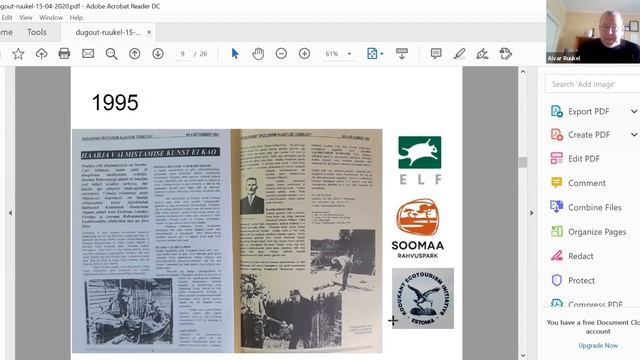Add a sticky note comment
Image resolution: width=640 pixels, height=360 pixels.
click(x=436, y=53)
